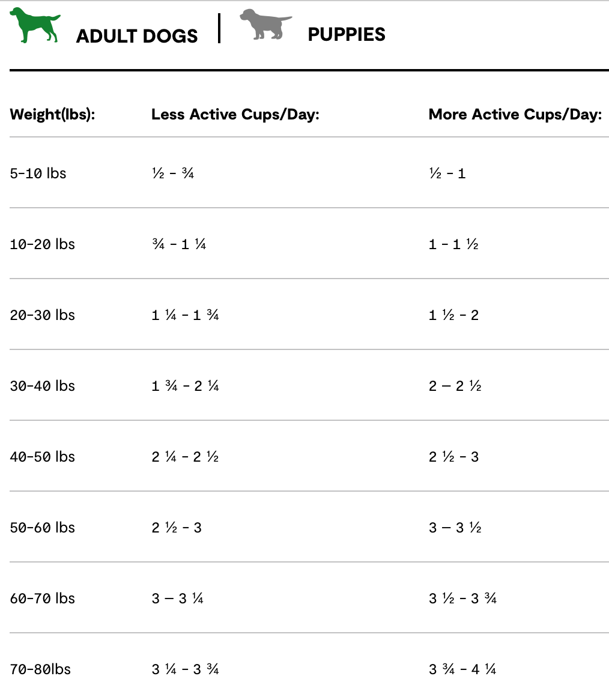Select the more active value 3 ¾ - 4 ¼
Viewport: 609px width, 700px height.
(x=462, y=669)
